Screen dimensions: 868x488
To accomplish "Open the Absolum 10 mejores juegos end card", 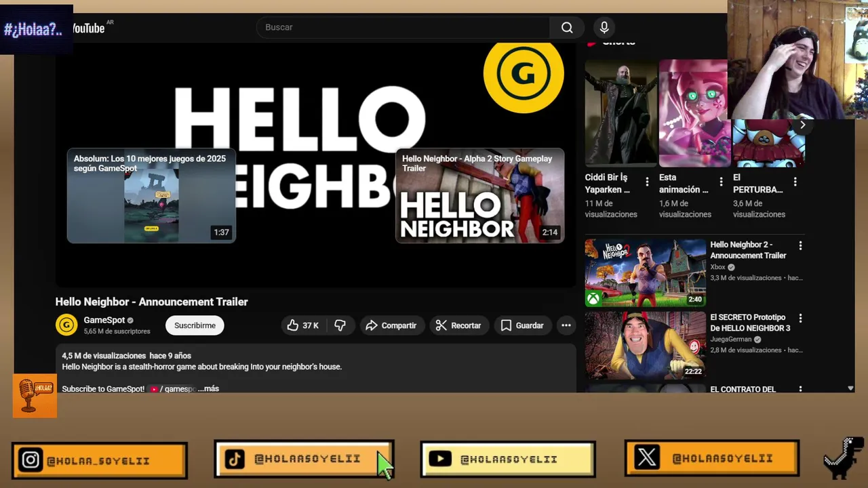I will point(151,195).
